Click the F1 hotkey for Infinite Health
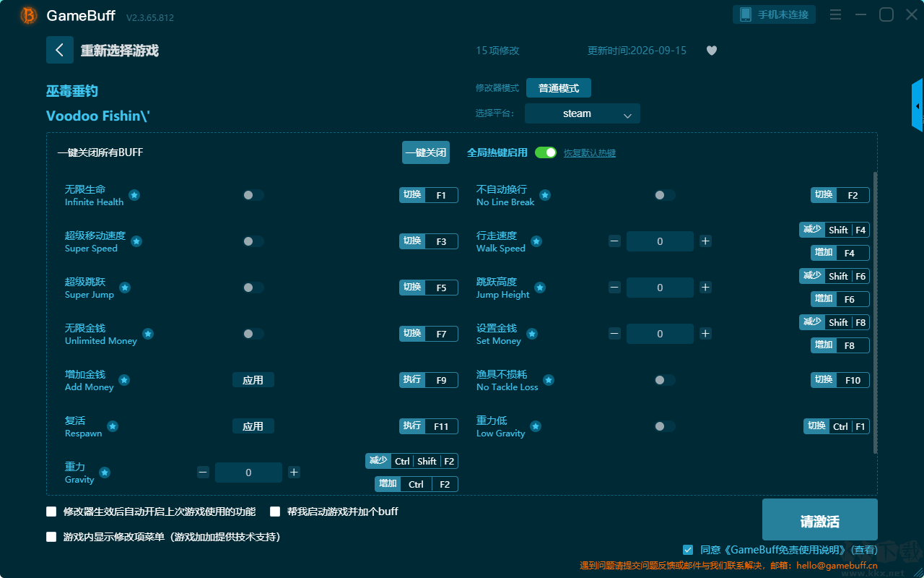The image size is (924, 578). (429, 195)
